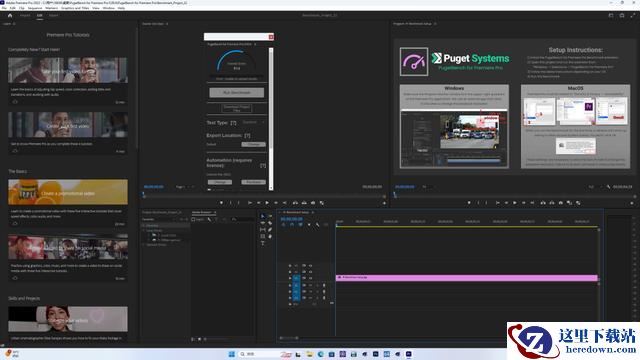Collapse Local Drives in Media Browser tree
Image resolution: width=640 pixels, height=360 pixels.
tap(143, 230)
